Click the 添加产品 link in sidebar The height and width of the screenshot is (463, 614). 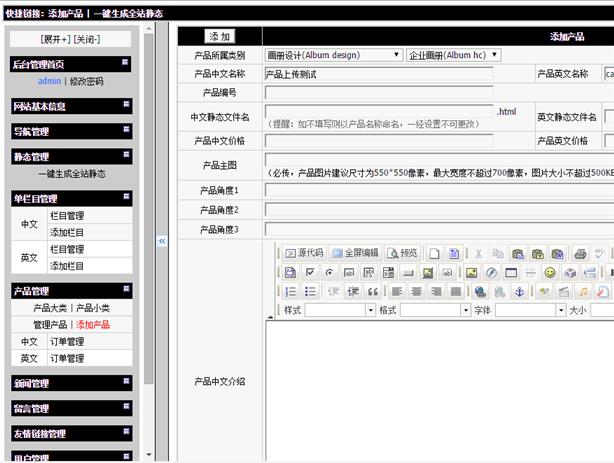point(93,324)
